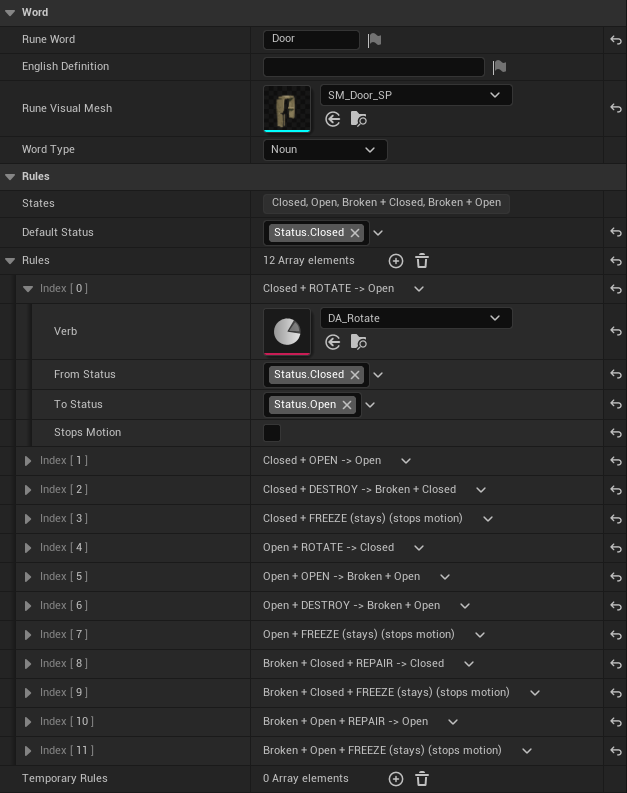This screenshot has width=627, height=793.
Task: Select the Broken + Closed + FREEZE rule text
Action: pyautogui.click(x=386, y=692)
